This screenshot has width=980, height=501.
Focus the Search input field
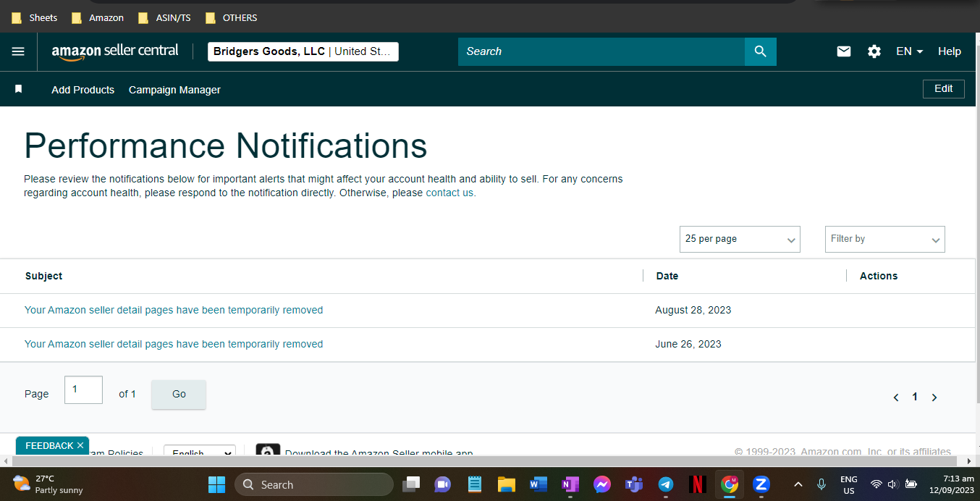(601, 51)
